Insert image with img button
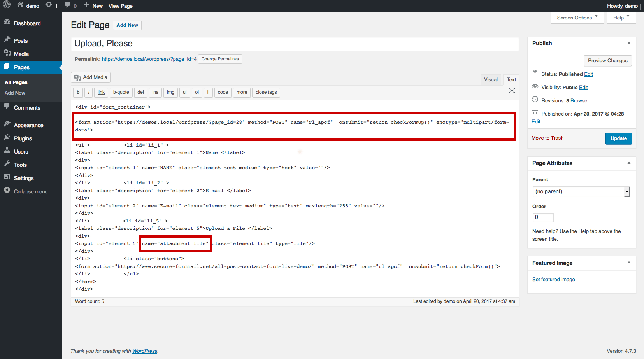Image resolution: width=644 pixels, height=359 pixels. (170, 92)
